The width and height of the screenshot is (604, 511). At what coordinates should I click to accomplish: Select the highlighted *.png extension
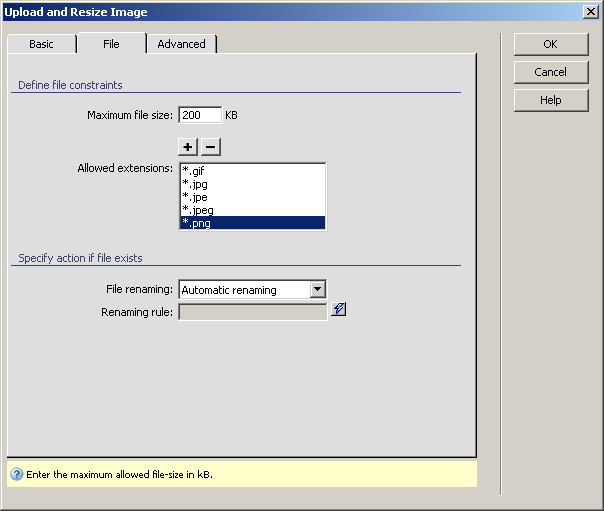[252, 223]
